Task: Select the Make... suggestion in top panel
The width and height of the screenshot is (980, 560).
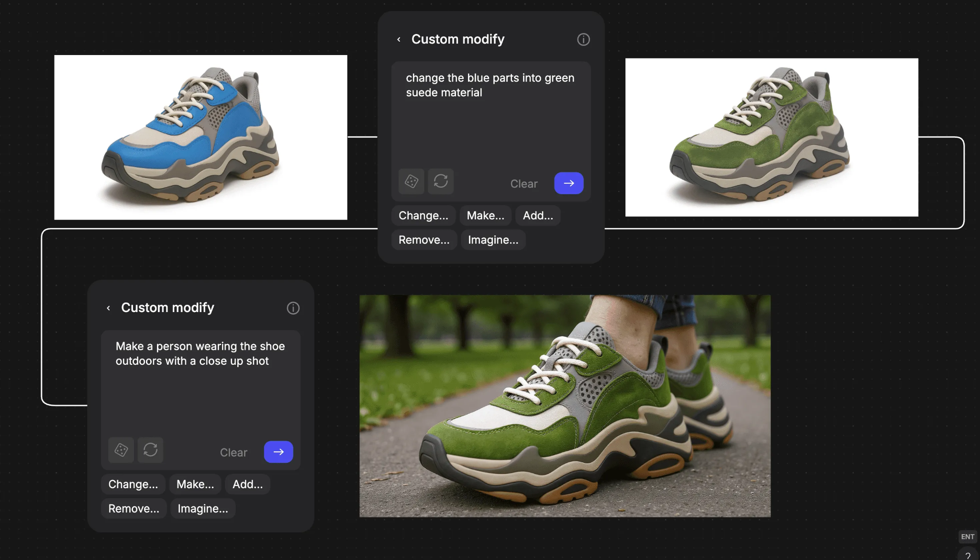Action: [485, 215]
